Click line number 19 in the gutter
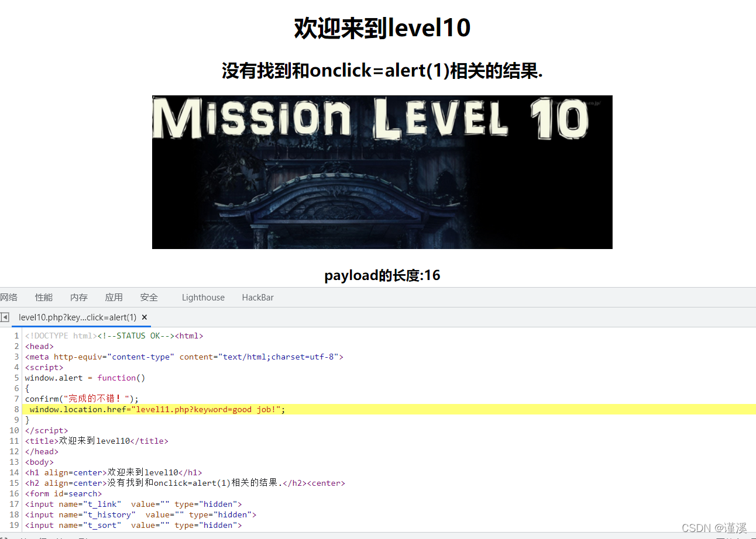756x539 pixels. pyautogui.click(x=15, y=526)
